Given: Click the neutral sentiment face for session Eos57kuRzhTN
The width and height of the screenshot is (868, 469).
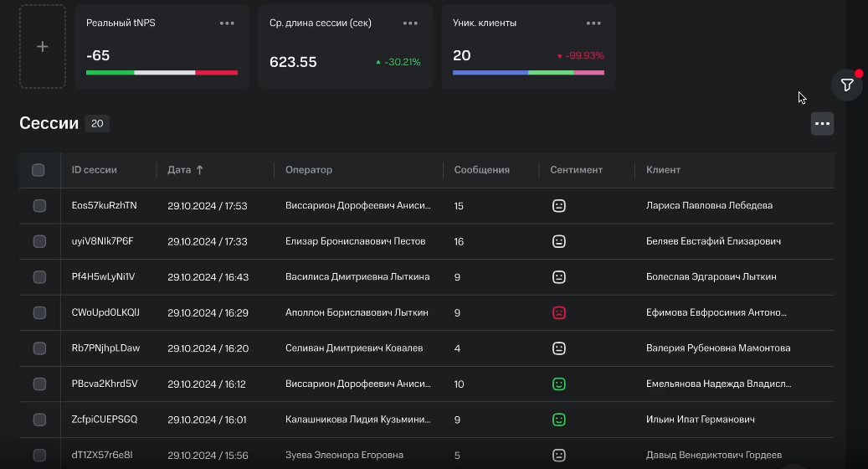Looking at the screenshot, I should point(559,206).
